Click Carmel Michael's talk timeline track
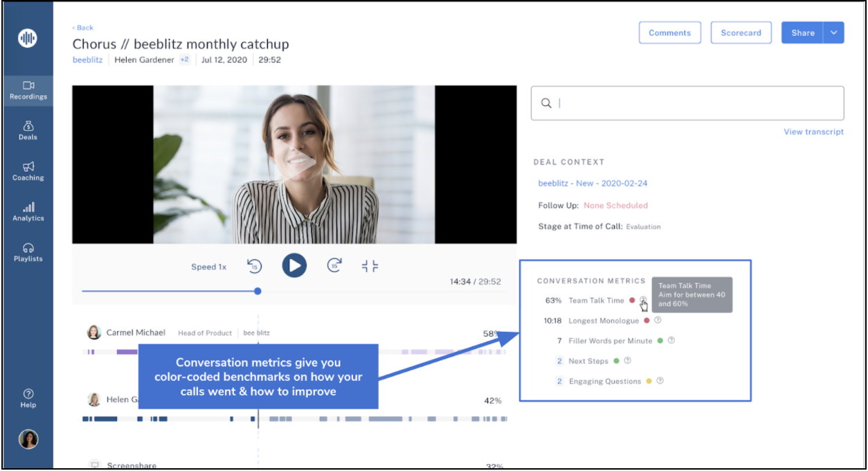The height and width of the screenshot is (471, 868). click(294, 352)
